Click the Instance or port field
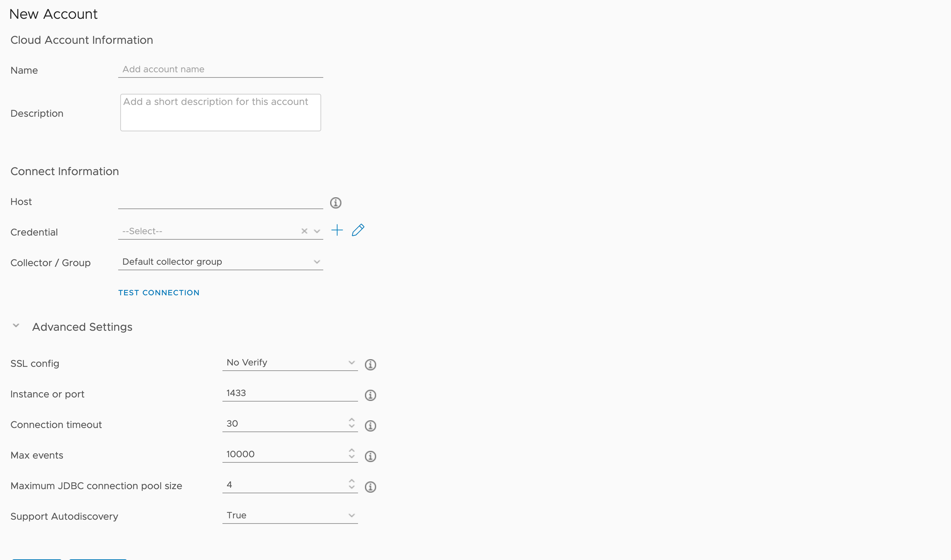Image resolution: width=951 pixels, height=560 pixels. 290,393
